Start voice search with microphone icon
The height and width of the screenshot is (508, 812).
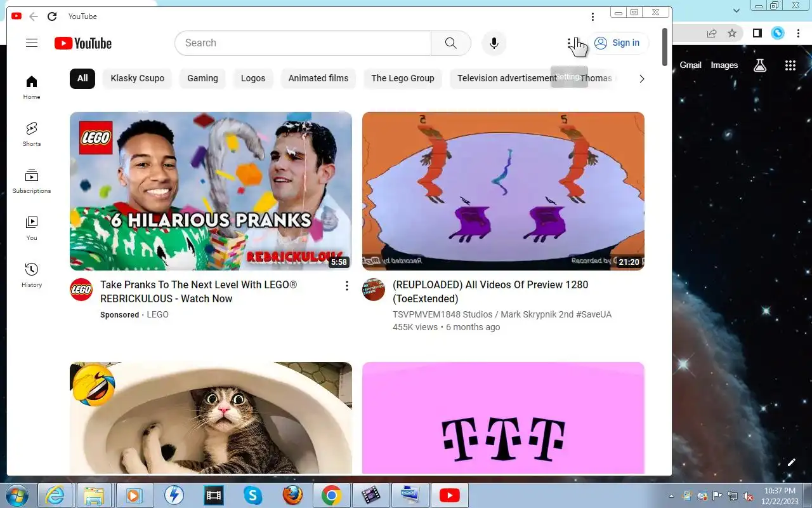(x=494, y=43)
